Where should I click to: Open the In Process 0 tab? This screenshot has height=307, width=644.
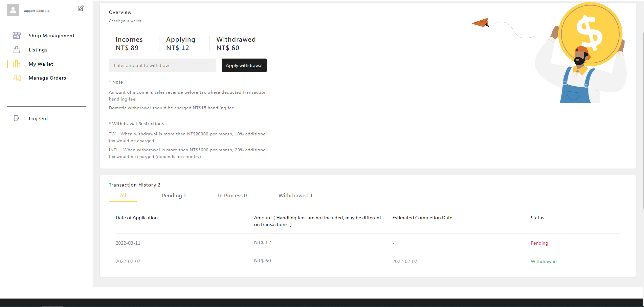pyautogui.click(x=232, y=196)
